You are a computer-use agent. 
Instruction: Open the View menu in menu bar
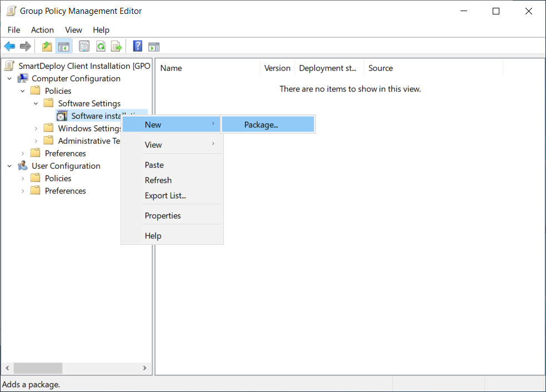coord(73,30)
